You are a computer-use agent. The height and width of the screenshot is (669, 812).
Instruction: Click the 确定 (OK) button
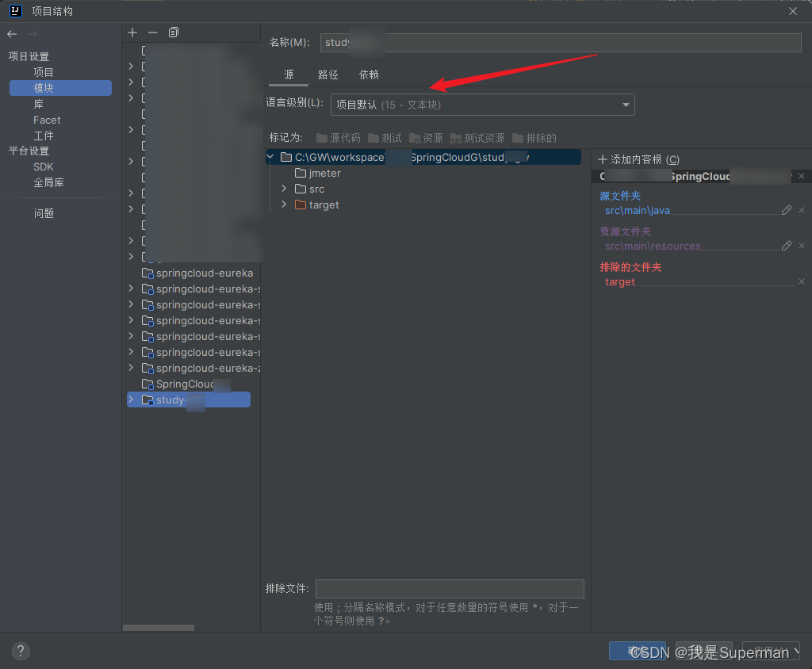(638, 651)
